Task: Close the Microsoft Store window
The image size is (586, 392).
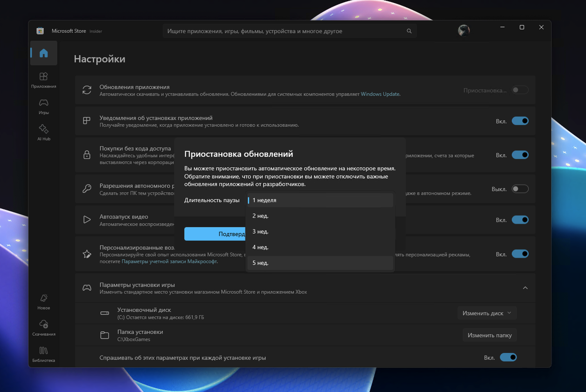Action: tap(541, 27)
